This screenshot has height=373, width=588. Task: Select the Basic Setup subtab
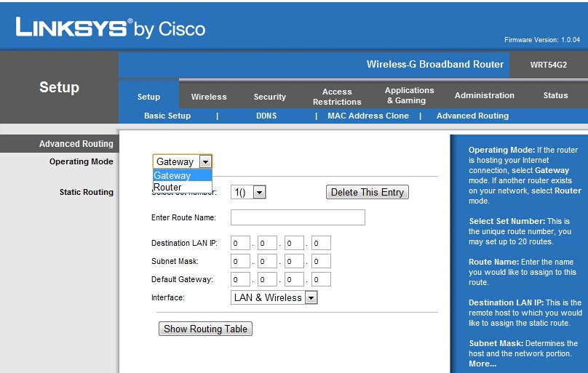click(167, 116)
